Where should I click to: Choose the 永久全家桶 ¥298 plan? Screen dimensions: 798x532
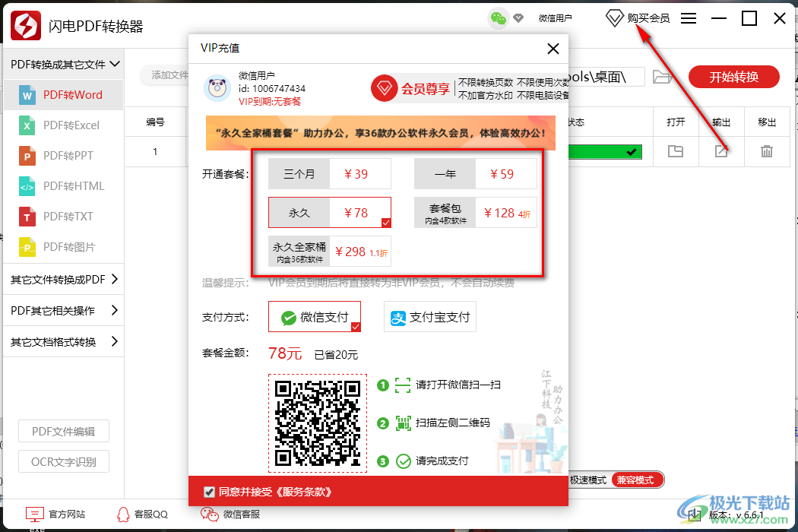330,252
